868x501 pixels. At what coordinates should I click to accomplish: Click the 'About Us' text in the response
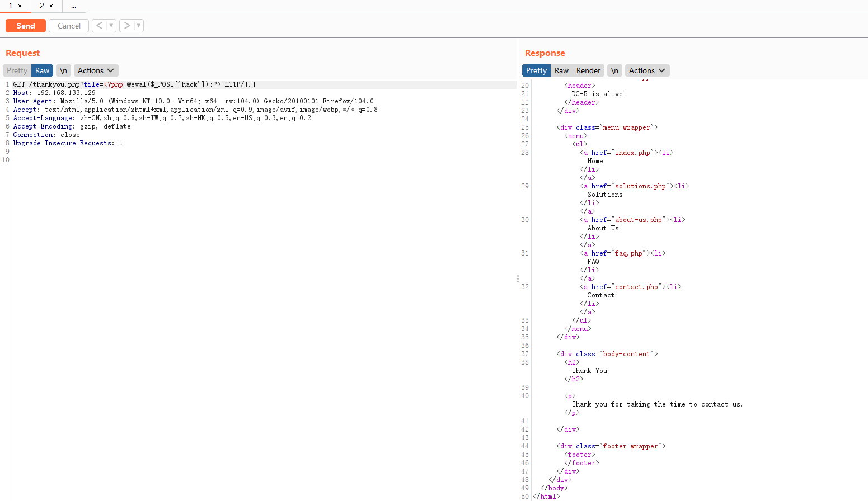pos(603,228)
